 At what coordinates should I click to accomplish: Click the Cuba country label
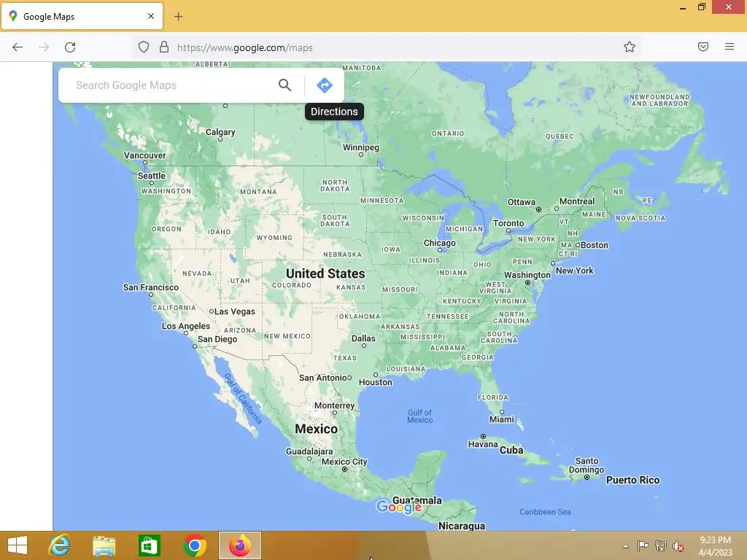(511, 450)
